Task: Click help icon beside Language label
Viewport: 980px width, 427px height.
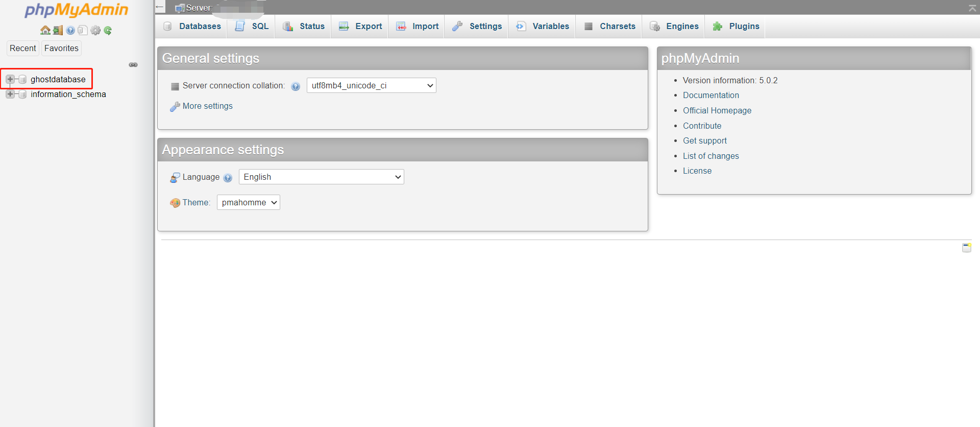Action: pos(228,178)
